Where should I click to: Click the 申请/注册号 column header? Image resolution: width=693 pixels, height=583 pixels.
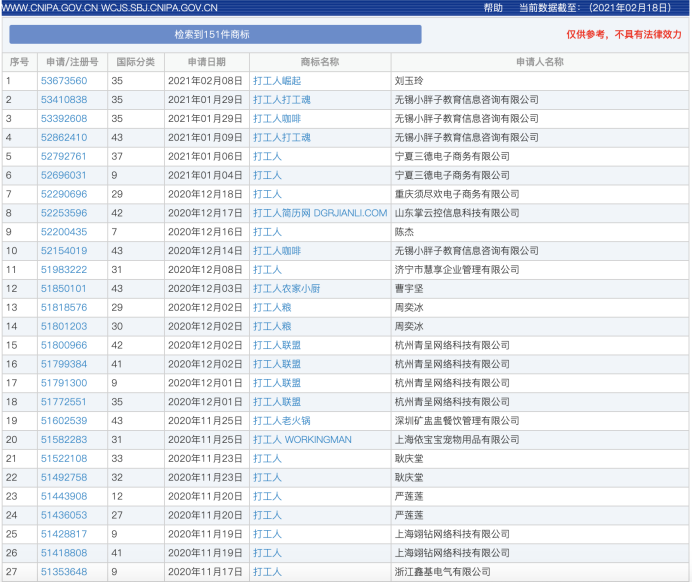pos(72,62)
